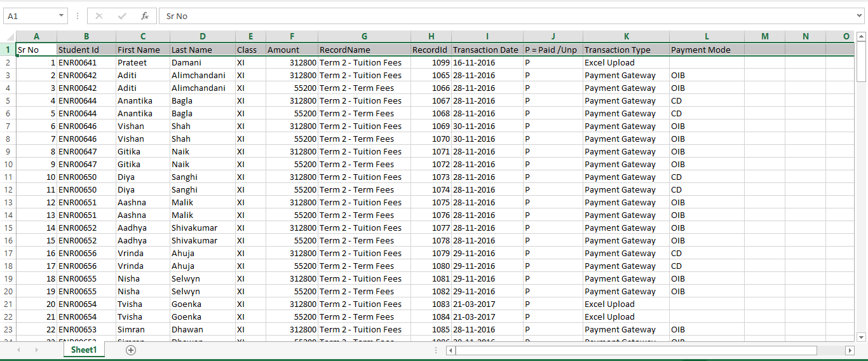The image size is (868, 361).
Task: Click the Insert Function fx icon
Action: tap(145, 16)
